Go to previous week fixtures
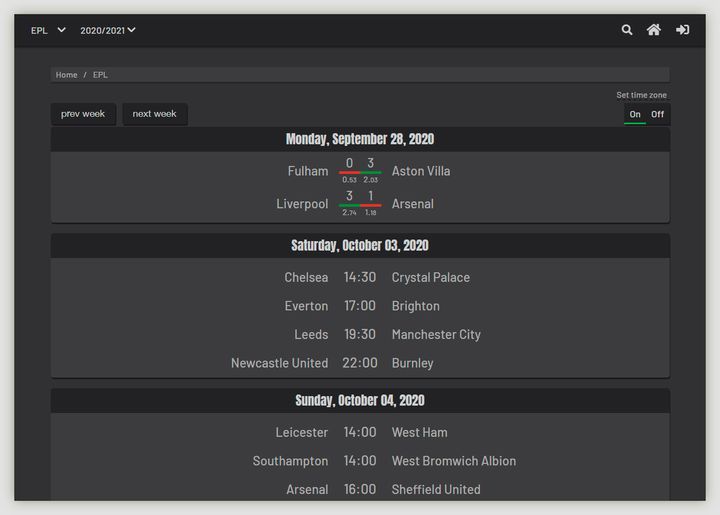Viewport: 720px width, 515px height. click(83, 114)
